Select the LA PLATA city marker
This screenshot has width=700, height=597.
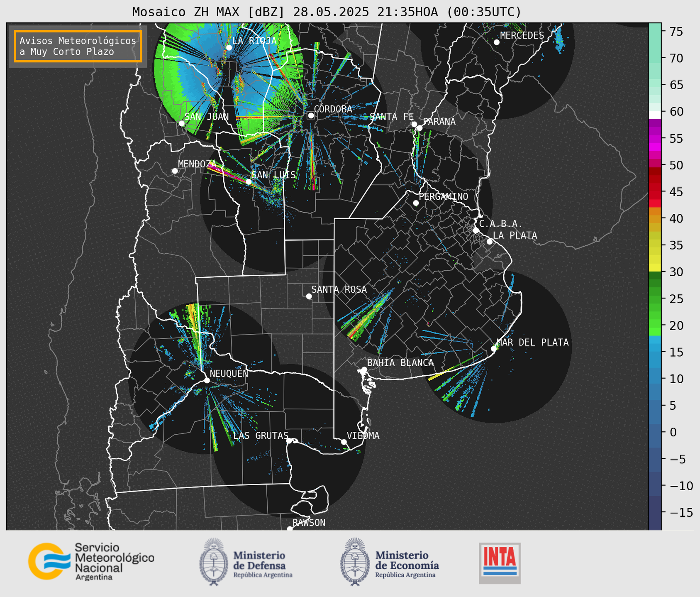[490, 242]
